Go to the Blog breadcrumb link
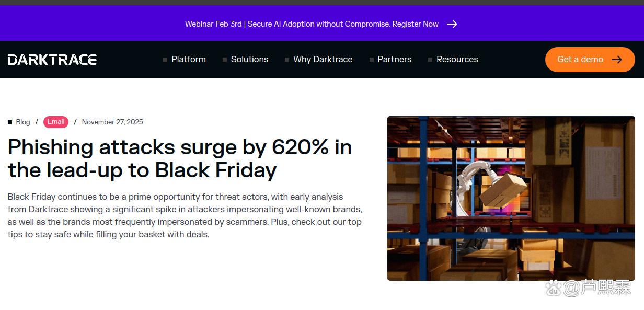This screenshot has width=644, height=310. point(22,122)
